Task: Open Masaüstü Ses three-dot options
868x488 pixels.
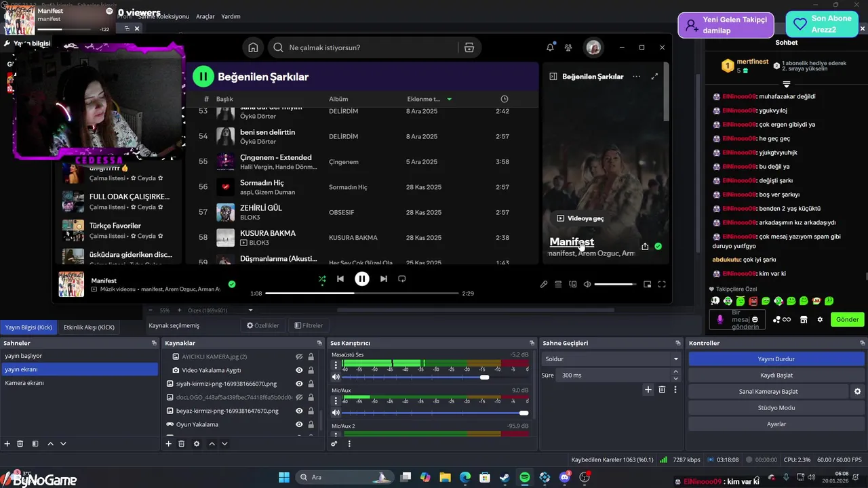Action: point(336,365)
